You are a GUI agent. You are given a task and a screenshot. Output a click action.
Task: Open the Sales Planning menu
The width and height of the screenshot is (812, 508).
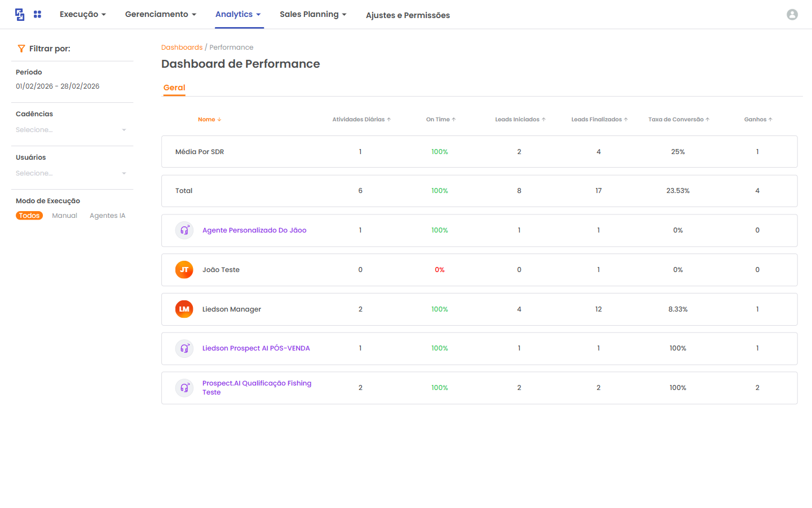point(313,14)
